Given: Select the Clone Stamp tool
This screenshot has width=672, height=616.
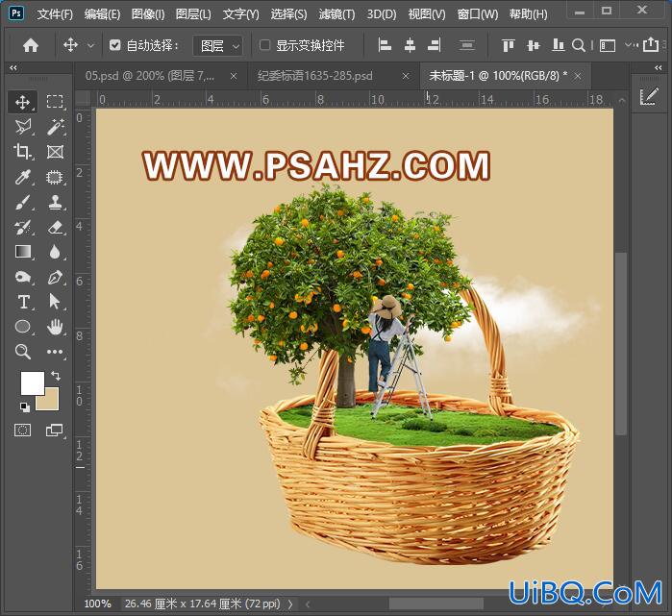Looking at the screenshot, I should 55,202.
